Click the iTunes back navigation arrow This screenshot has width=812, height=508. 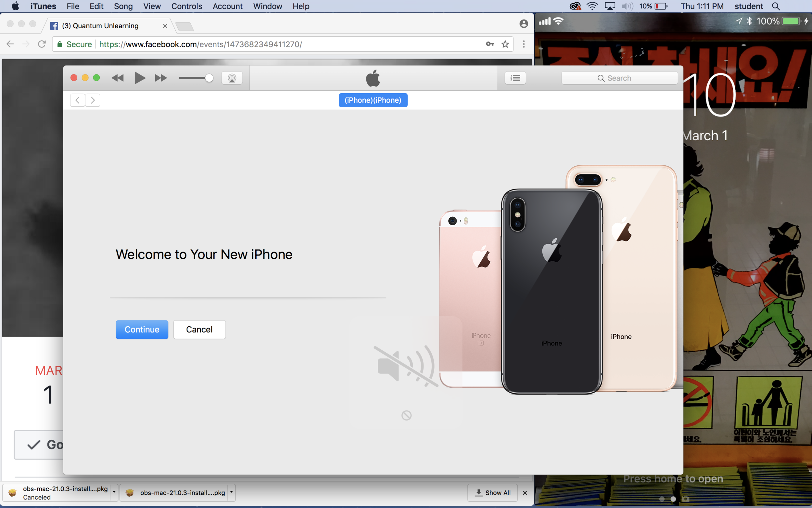78,100
